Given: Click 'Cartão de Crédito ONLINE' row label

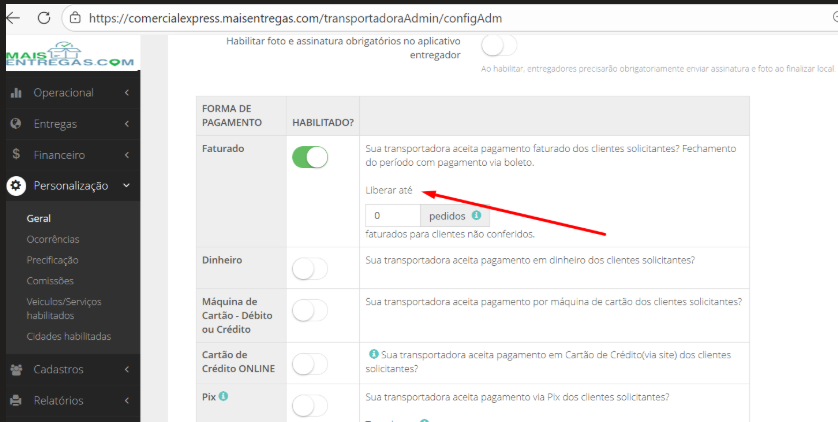Looking at the screenshot, I should point(238,362).
